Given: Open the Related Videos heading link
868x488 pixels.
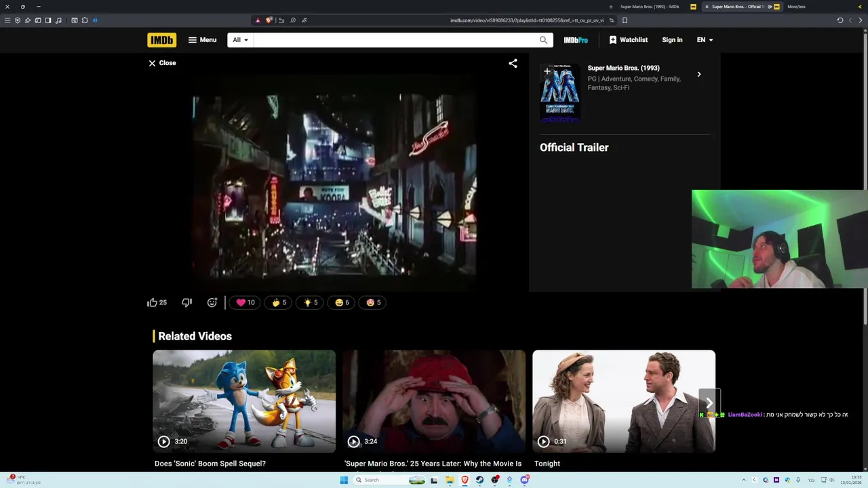Looking at the screenshot, I should click(x=195, y=336).
